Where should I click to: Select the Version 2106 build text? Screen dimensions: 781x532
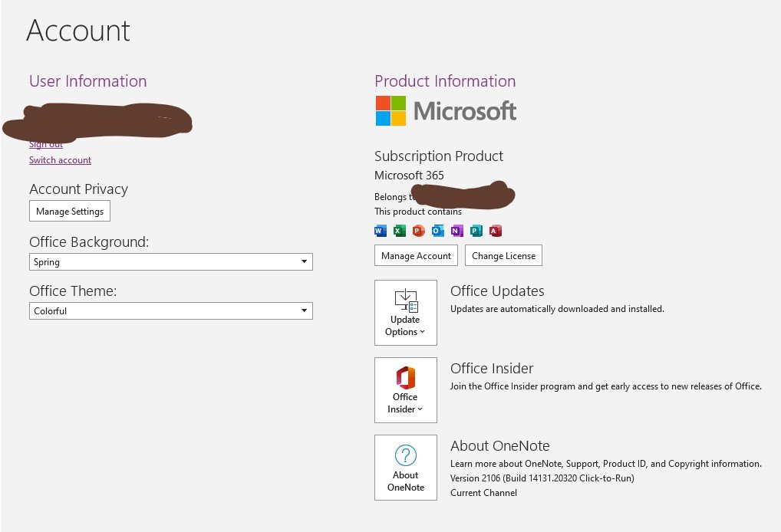(x=542, y=478)
